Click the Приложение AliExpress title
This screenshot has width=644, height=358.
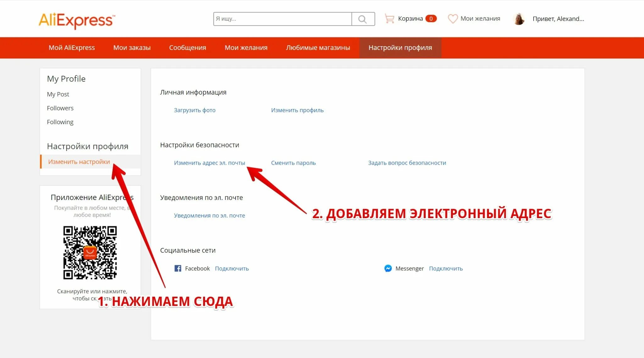(x=92, y=197)
